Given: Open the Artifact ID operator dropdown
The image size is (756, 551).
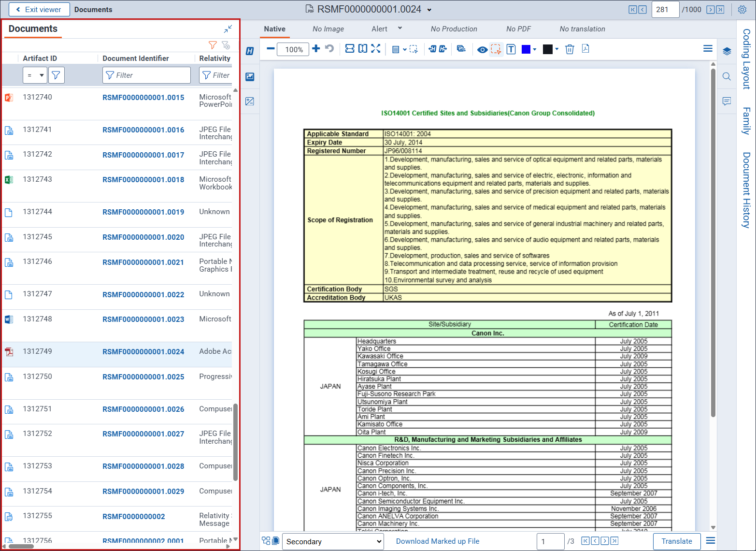Looking at the screenshot, I should 35,75.
